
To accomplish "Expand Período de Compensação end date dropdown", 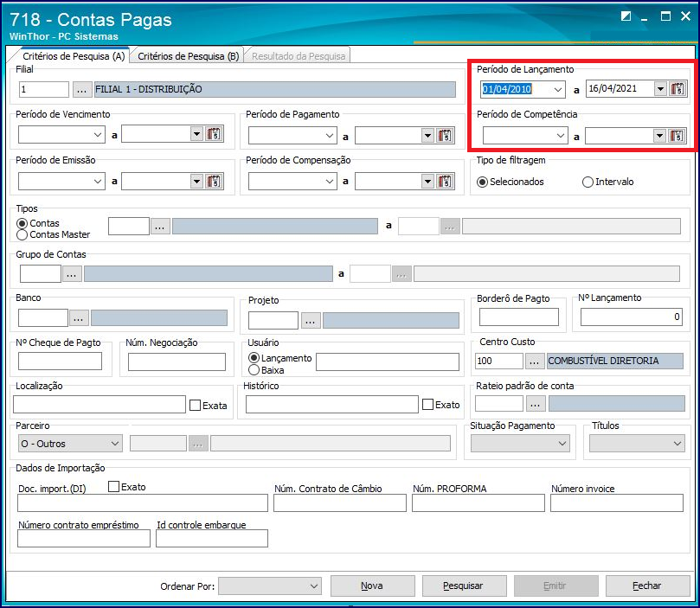I will tap(427, 181).
